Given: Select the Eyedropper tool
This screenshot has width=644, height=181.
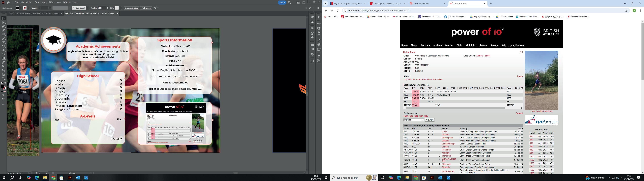Looking at the screenshot, I should coord(3,63).
